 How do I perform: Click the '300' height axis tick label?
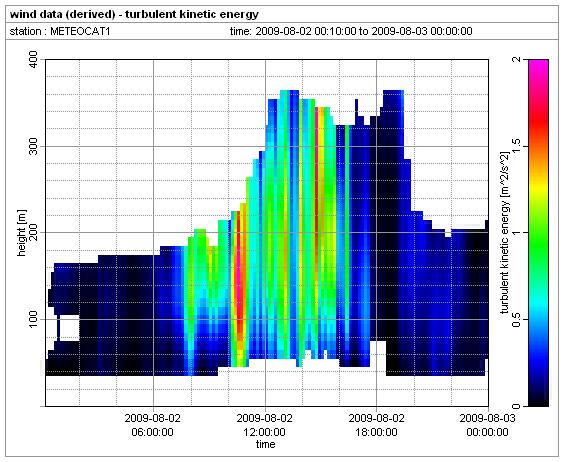coord(33,146)
